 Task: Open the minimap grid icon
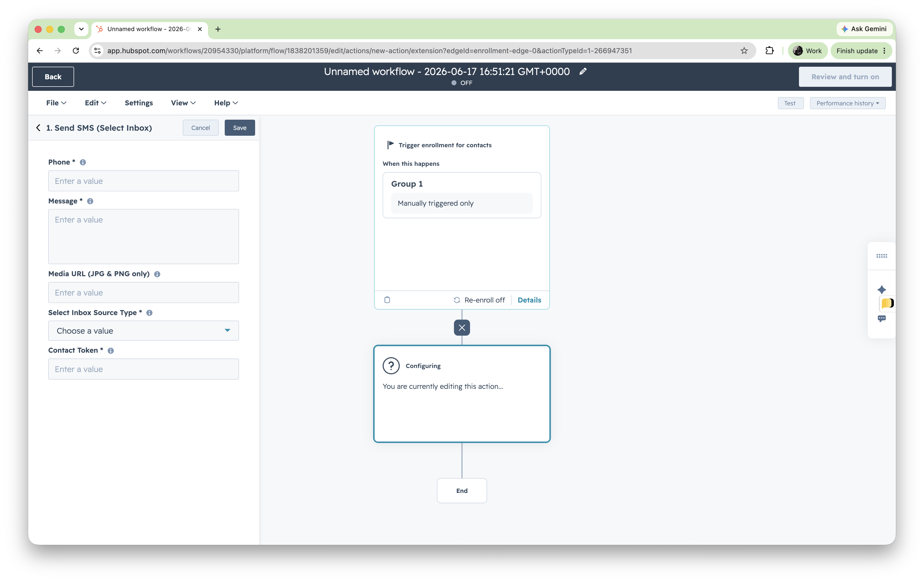click(x=881, y=256)
